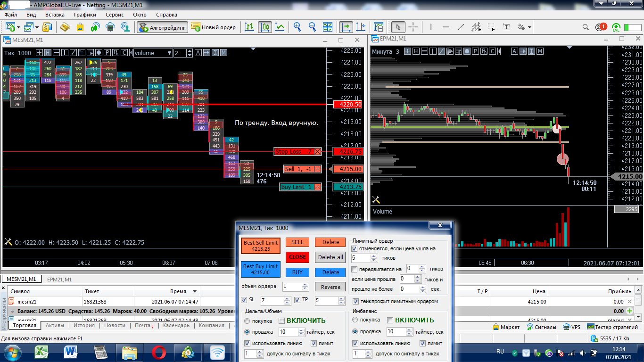644x362 pixels.
Task: Click the blue BUY button
Action: [x=297, y=272]
